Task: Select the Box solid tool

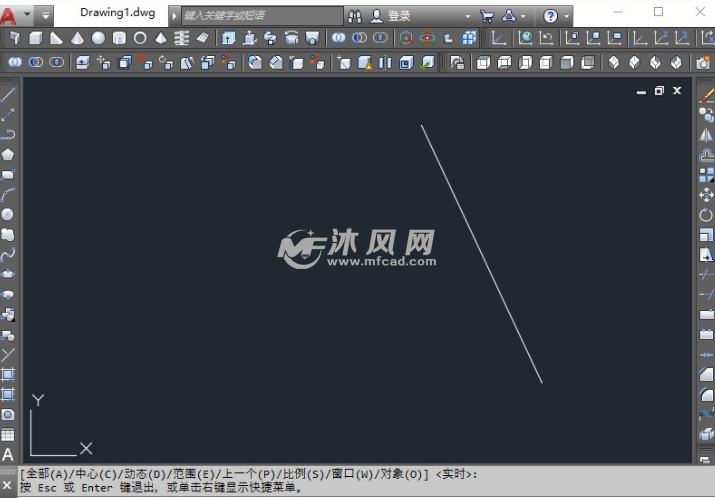Action: point(36,38)
